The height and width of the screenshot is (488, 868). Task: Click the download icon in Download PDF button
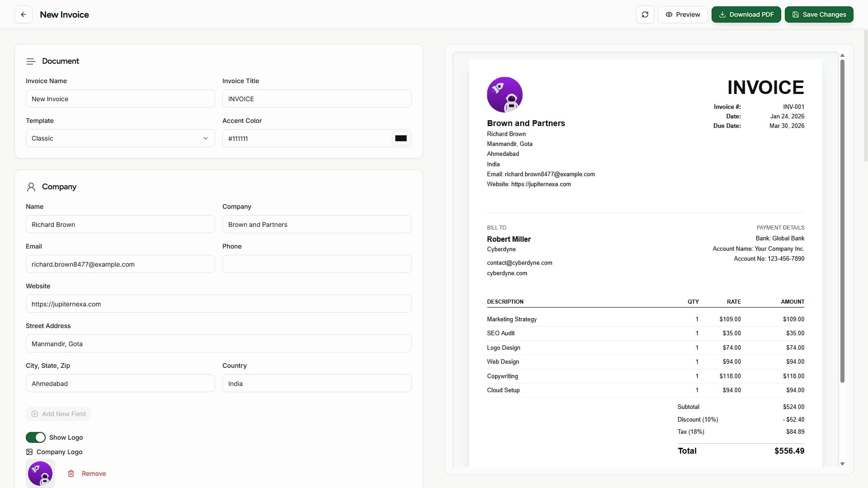[722, 14]
